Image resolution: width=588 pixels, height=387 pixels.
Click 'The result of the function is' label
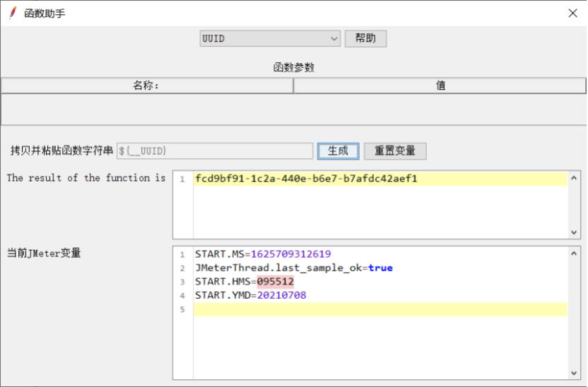(x=86, y=177)
